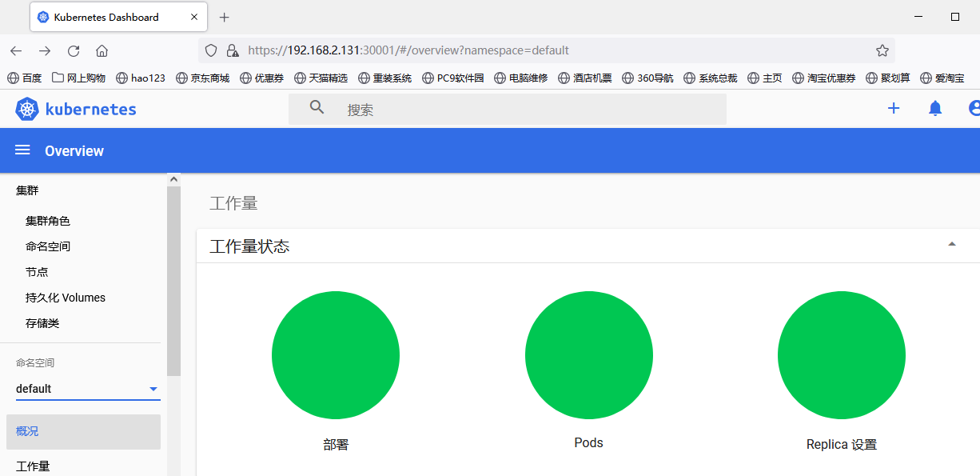Open the 酒店机票 bookmark

click(585, 78)
